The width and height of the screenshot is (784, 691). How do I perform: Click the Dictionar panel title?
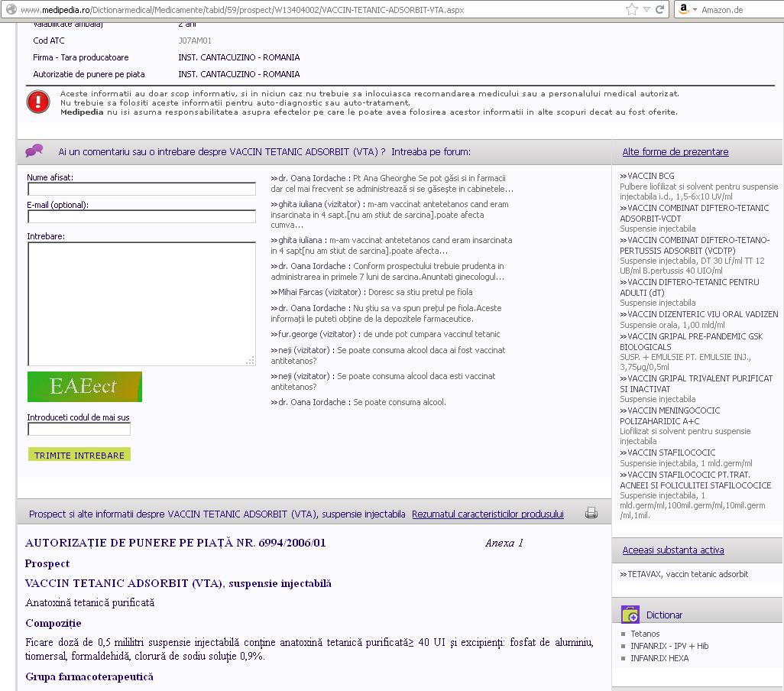[664, 615]
